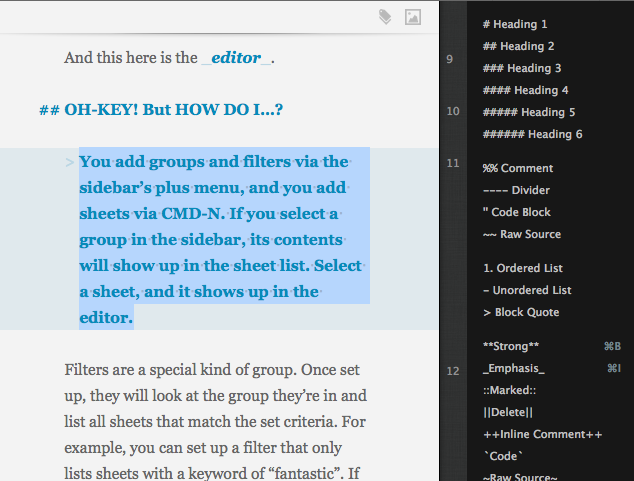
Task: Click the image attachment icon
Action: [412, 17]
